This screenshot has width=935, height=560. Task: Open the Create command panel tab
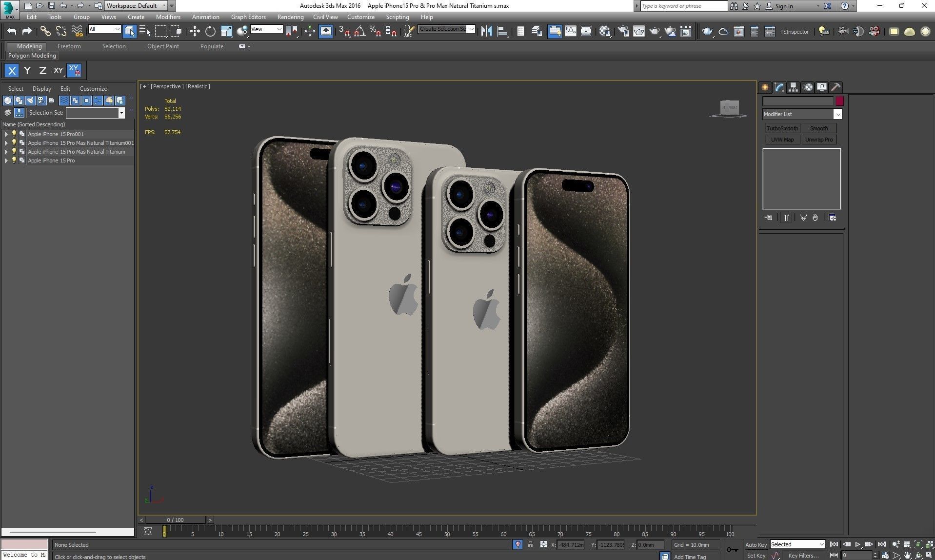(x=765, y=87)
